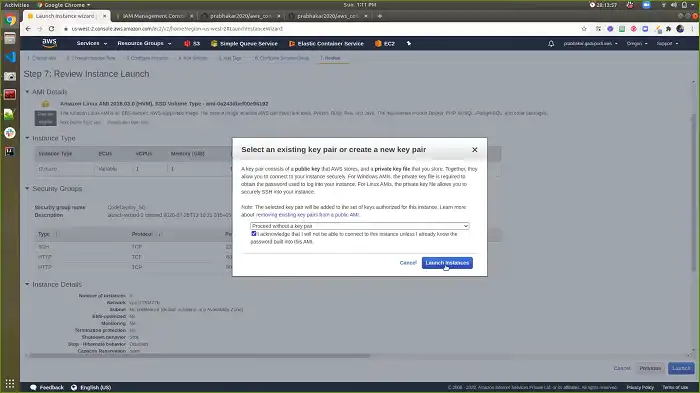Open the 'Proceed without a key pair' dropdown
The height and width of the screenshot is (393, 700).
(x=359, y=226)
